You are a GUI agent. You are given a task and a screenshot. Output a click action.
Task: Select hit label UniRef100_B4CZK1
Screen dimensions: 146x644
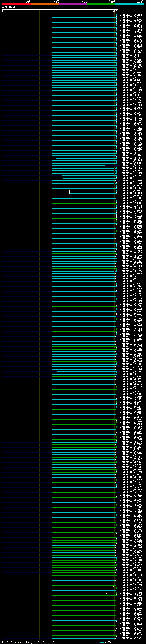131,537
